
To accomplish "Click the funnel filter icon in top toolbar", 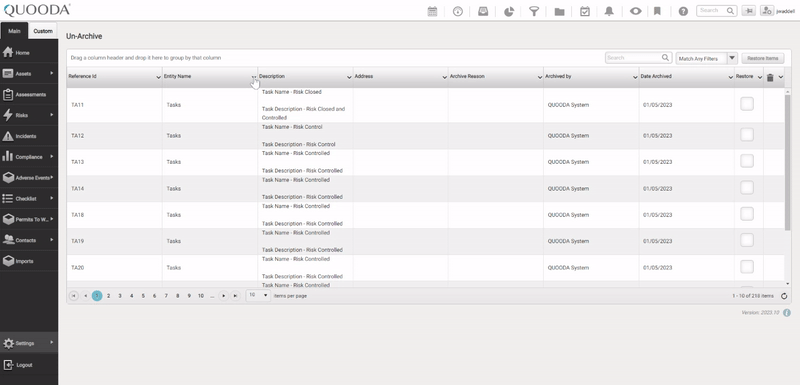I will (x=534, y=11).
